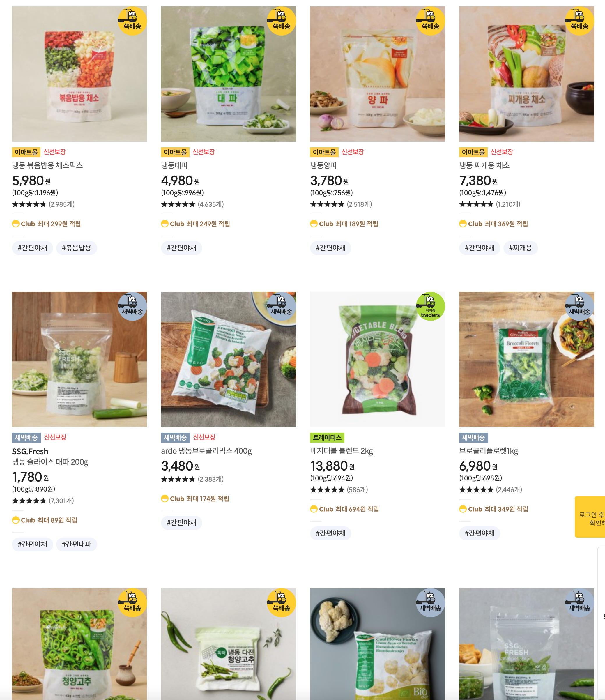The height and width of the screenshot is (700, 605).
Task: Select the #볶음밥용 hashtag tag
Action: coord(77,248)
